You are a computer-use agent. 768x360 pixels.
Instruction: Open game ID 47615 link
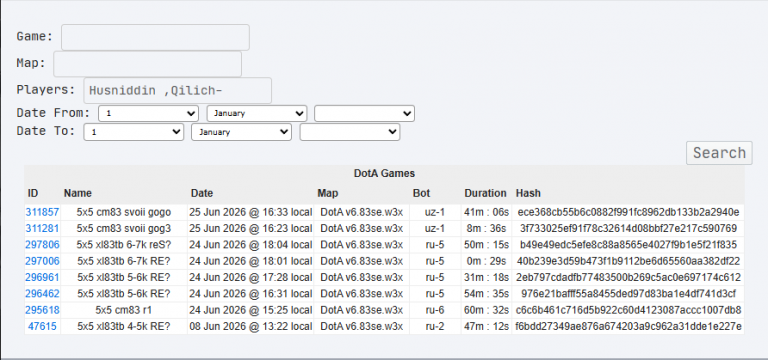tap(42, 326)
